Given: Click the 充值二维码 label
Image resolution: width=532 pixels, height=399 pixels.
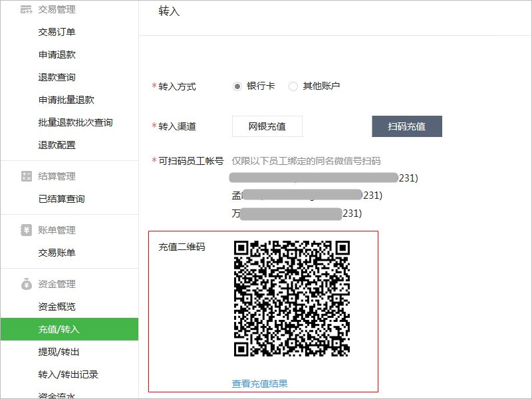Looking at the screenshot, I should point(182,247).
